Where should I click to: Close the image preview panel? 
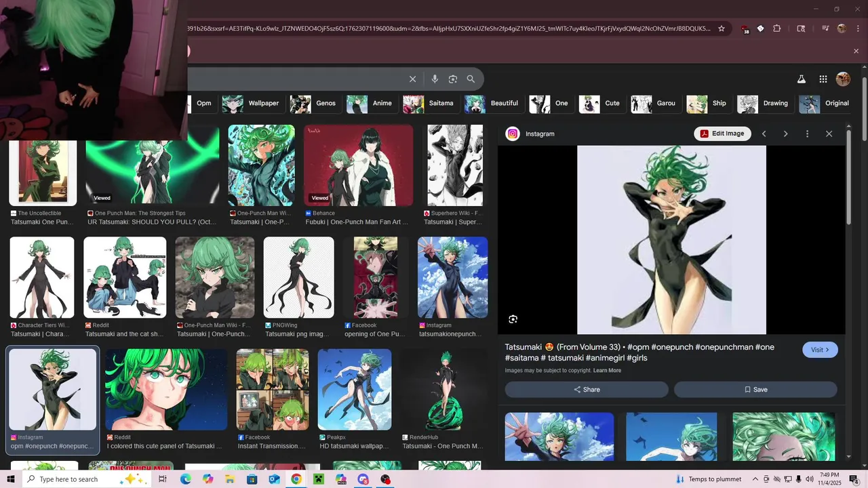tap(829, 134)
